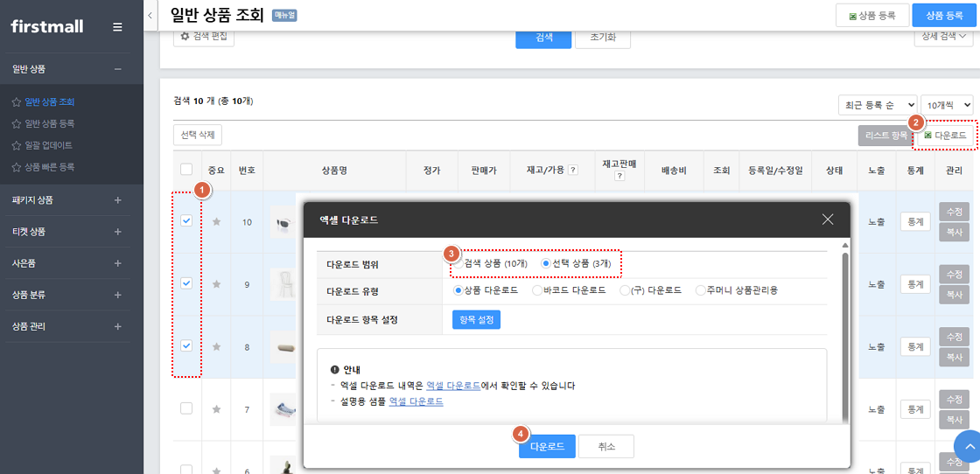The width and height of the screenshot is (980, 474).
Task: Collapse the 일반 상품 sidebar section
Action: [117, 69]
